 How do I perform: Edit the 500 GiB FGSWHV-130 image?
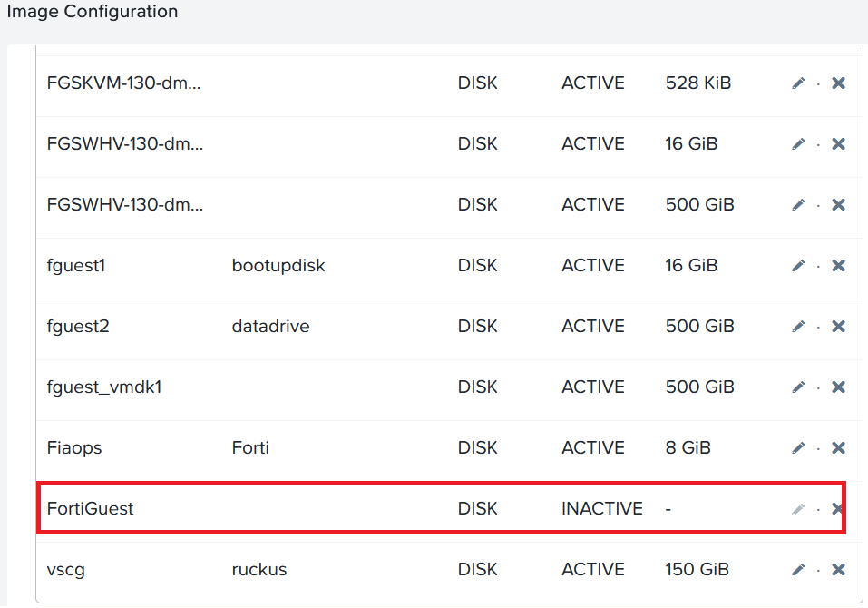(x=797, y=204)
